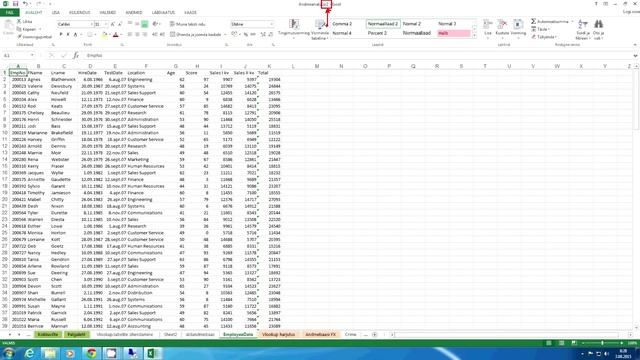
Task: Open Tingimusvorming (Conditional Formatting)
Action: click(293, 28)
